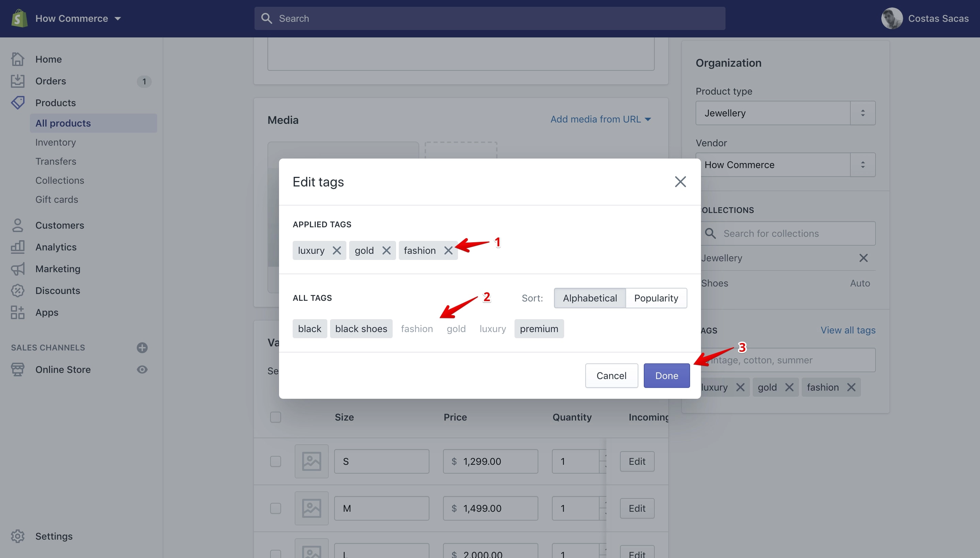The image size is (980, 558).
Task: Click the size M quantity field
Action: point(576,508)
